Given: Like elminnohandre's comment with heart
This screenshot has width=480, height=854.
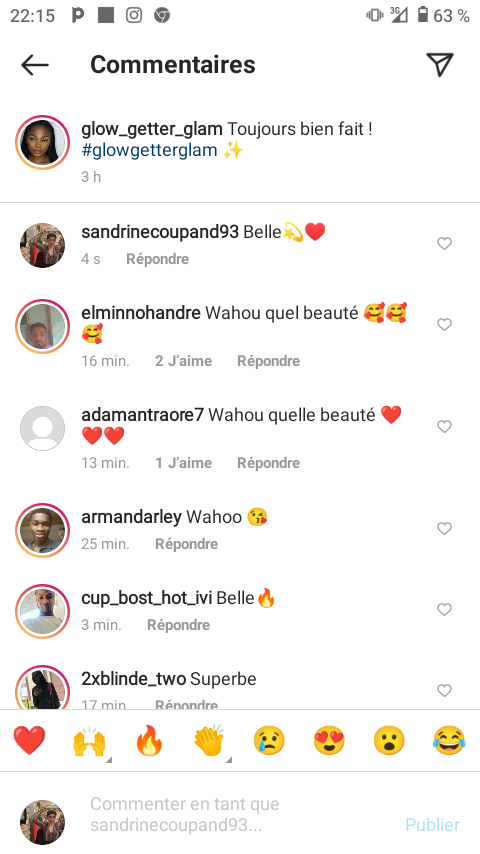Looking at the screenshot, I should click(x=445, y=325).
